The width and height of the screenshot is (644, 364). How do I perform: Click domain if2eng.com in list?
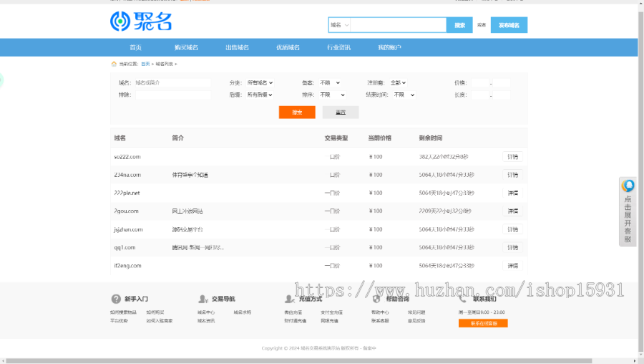pos(128,266)
